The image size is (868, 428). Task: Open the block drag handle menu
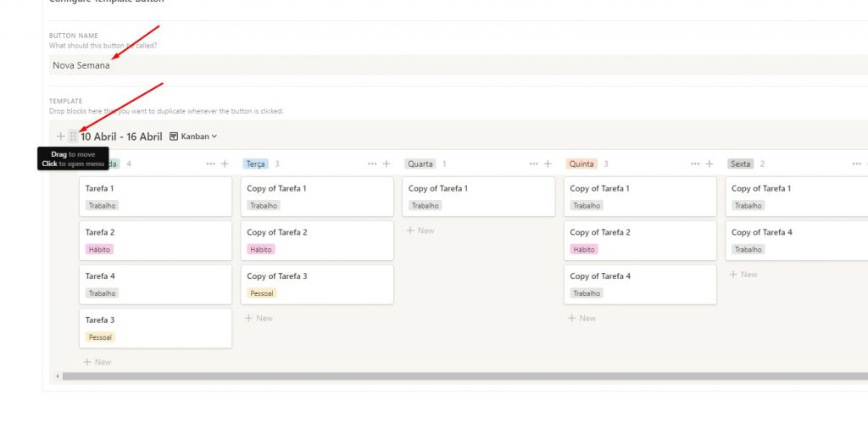73,136
